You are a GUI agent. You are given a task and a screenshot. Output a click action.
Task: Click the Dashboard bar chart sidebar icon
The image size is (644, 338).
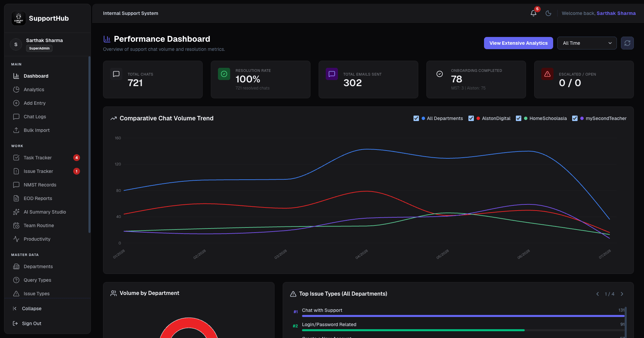(x=16, y=76)
